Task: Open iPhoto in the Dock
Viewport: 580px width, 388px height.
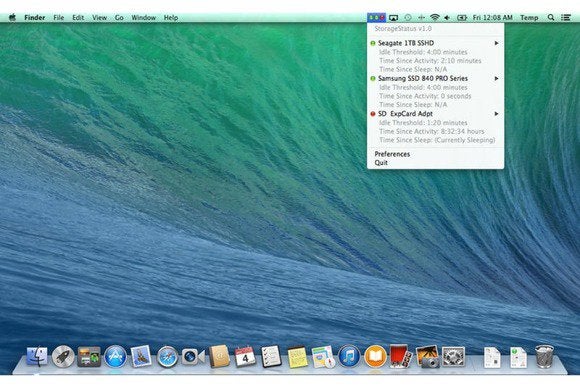Action: [x=427, y=357]
